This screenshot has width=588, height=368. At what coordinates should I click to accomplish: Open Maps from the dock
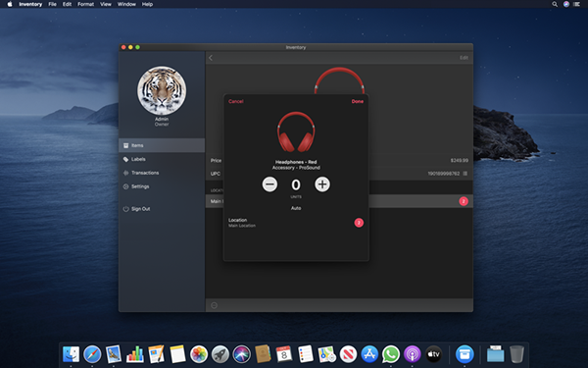[327, 353]
